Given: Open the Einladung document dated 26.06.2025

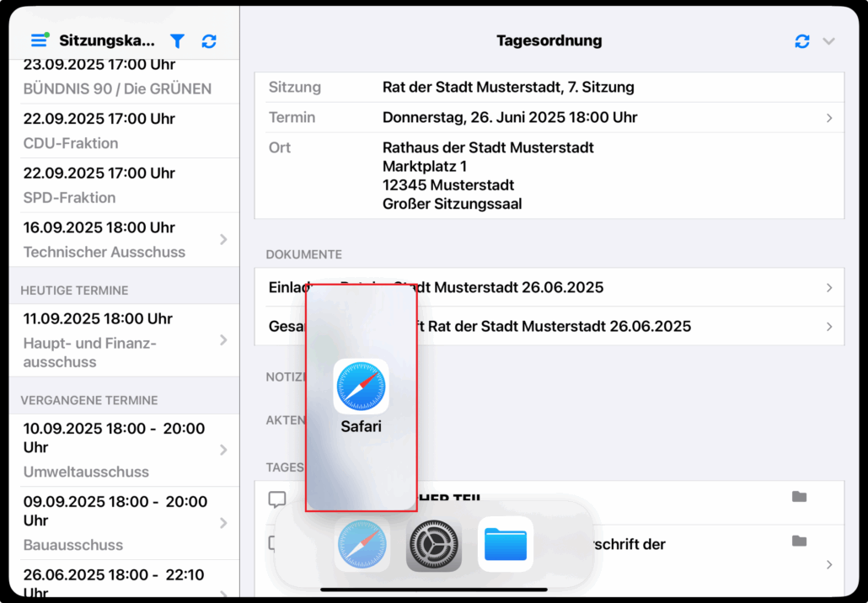Looking at the screenshot, I should 549,288.
